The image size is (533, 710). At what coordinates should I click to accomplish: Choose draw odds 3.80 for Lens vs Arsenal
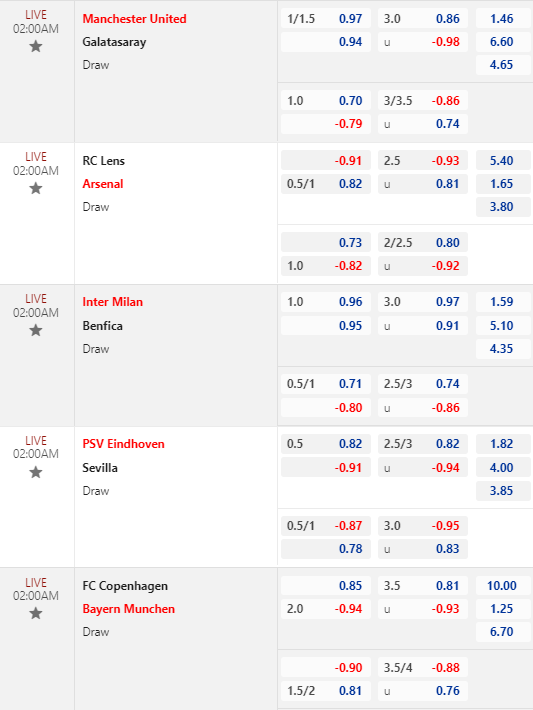(x=503, y=206)
